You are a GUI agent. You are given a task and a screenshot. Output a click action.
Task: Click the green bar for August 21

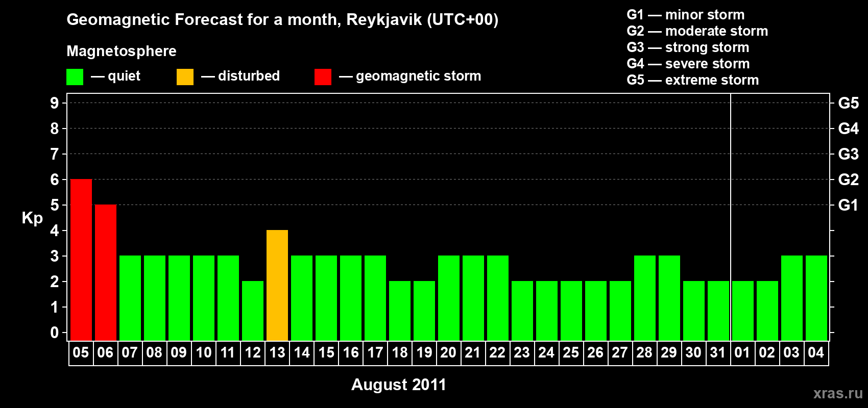(473, 298)
